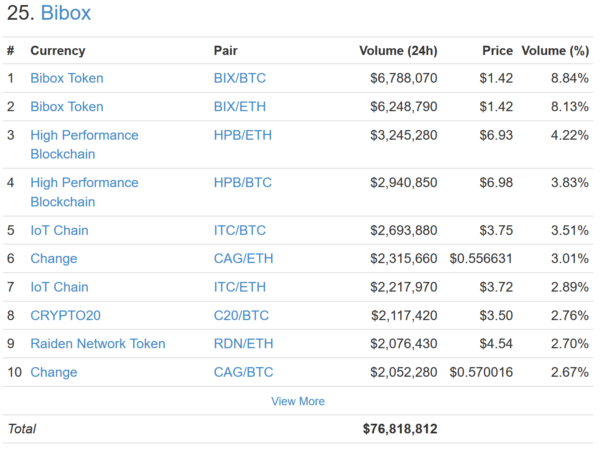
Task: Open High Performance Blockchain in the HPB/BTC row
Action: click(x=84, y=192)
